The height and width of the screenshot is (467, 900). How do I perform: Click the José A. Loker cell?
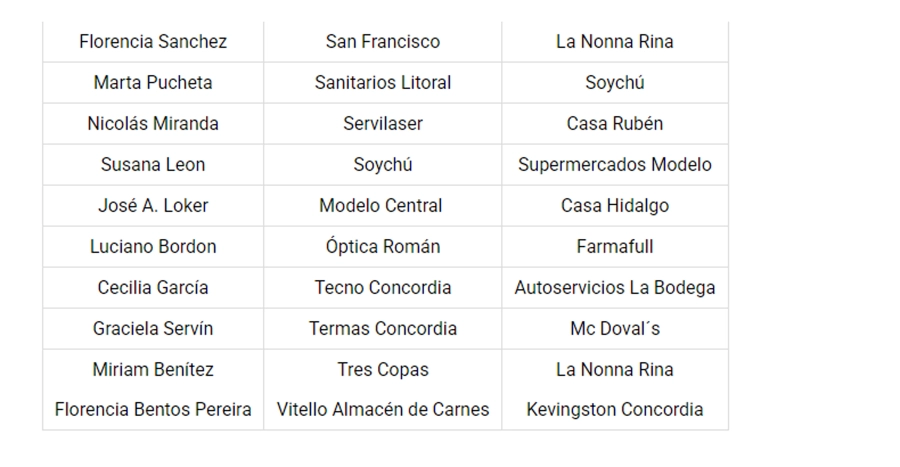coord(153,206)
